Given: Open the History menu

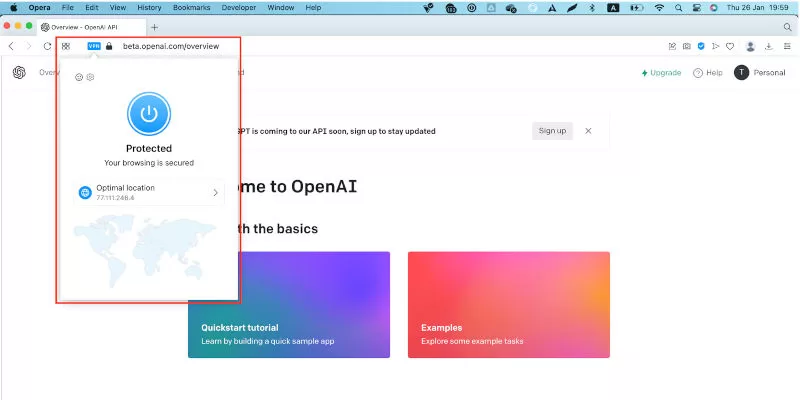Looking at the screenshot, I should tap(149, 8).
